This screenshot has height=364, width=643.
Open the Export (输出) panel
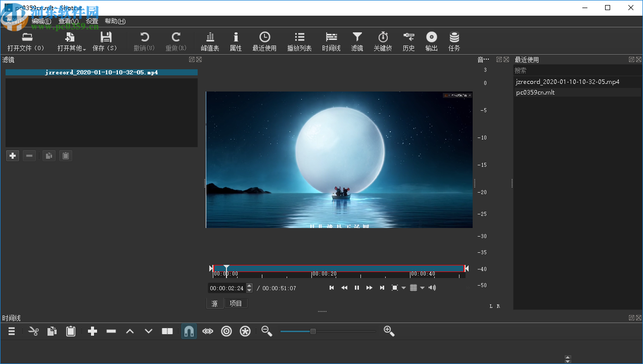(431, 41)
